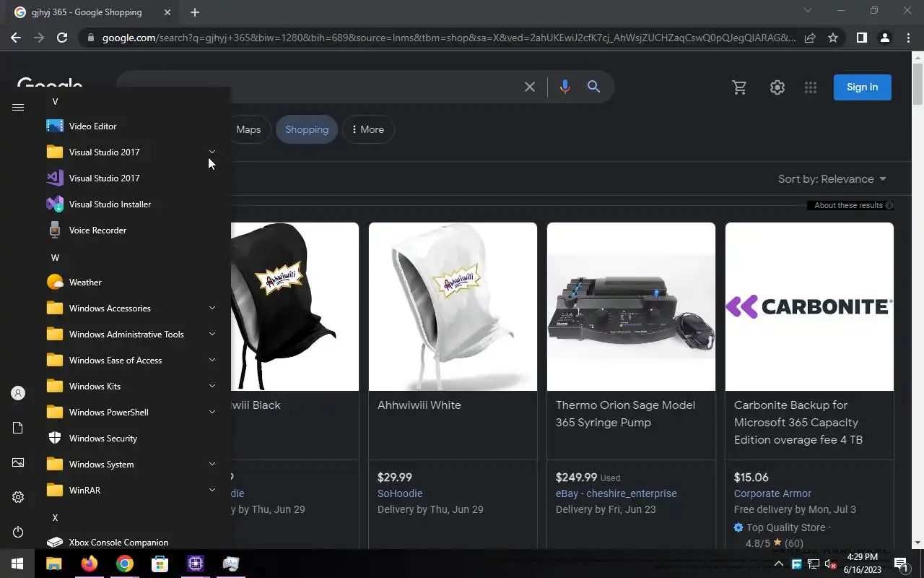The height and width of the screenshot is (578, 924).
Task: Click the Sign in button
Action: click(x=863, y=87)
